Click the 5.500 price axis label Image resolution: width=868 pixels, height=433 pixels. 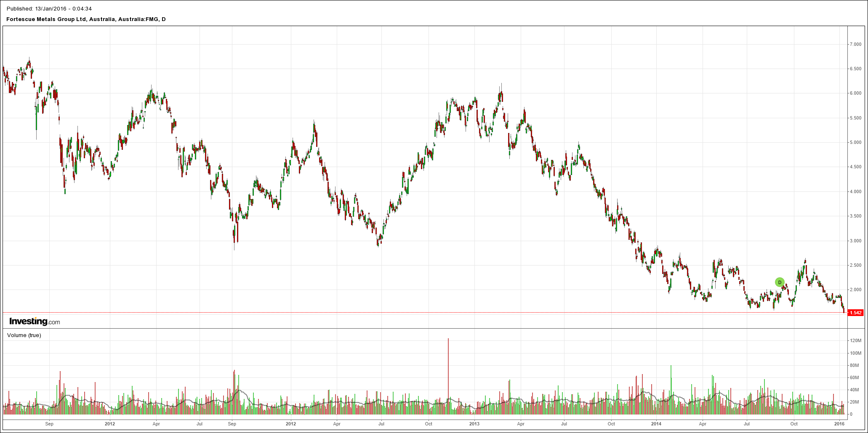coord(855,118)
